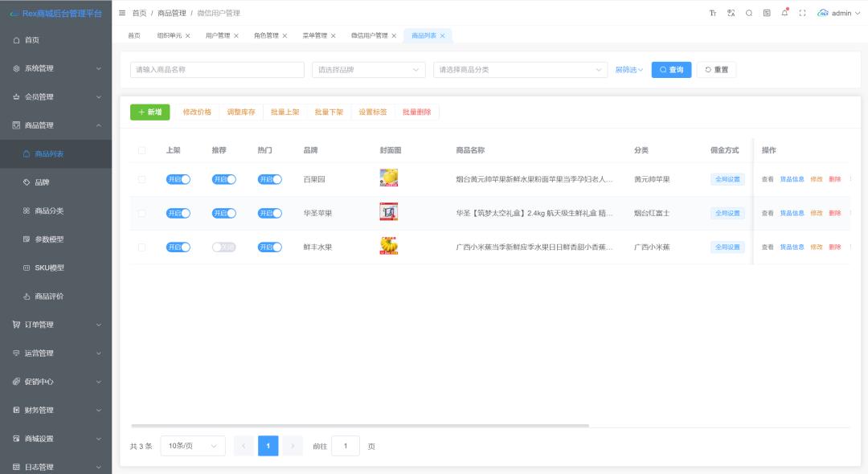Check the checkbox for 华圣苹果 row
The height and width of the screenshot is (474, 868).
(141, 214)
